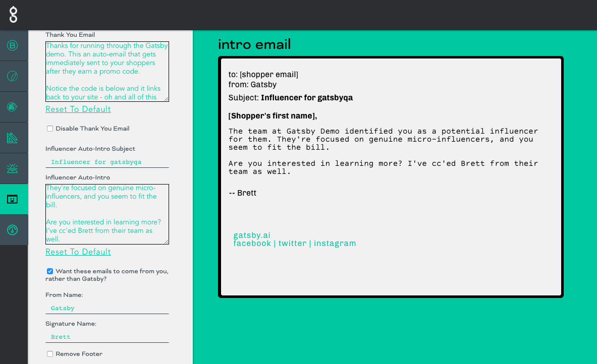Viewport: 597px width, 364px height.
Task: Click the 'The team at Gatsby Demo' paragraph
Action: pos(383,139)
